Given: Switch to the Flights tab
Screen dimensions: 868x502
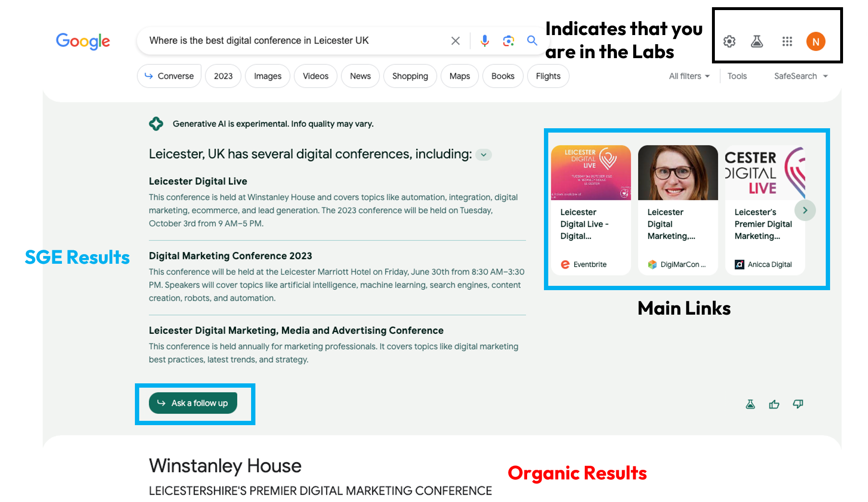Looking at the screenshot, I should (x=548, y=76).
